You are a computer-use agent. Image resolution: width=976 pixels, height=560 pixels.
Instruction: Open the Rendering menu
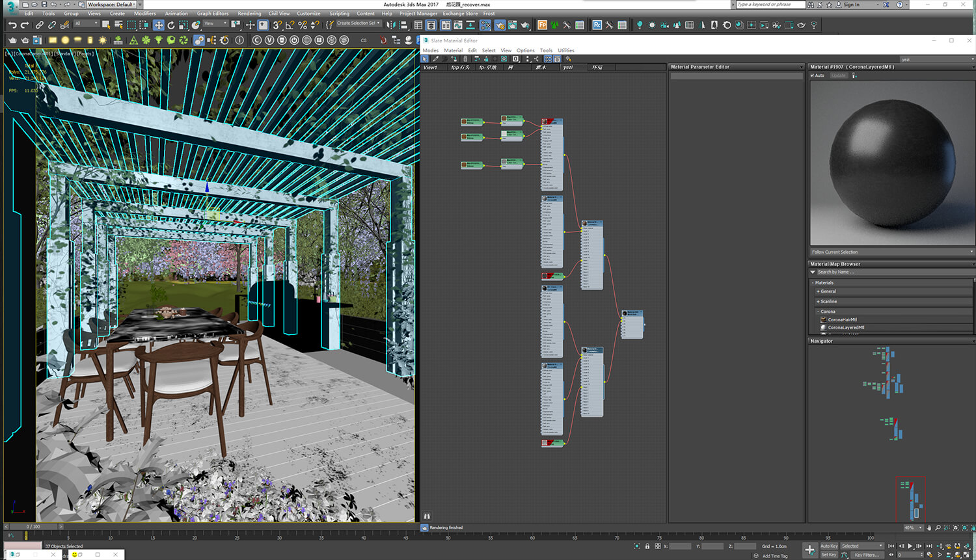249,13
